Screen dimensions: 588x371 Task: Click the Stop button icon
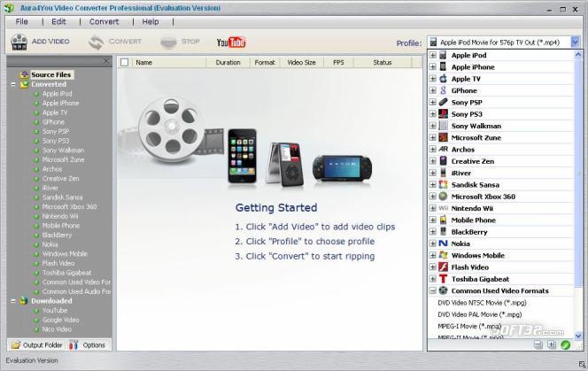click(x=168, y=42)
